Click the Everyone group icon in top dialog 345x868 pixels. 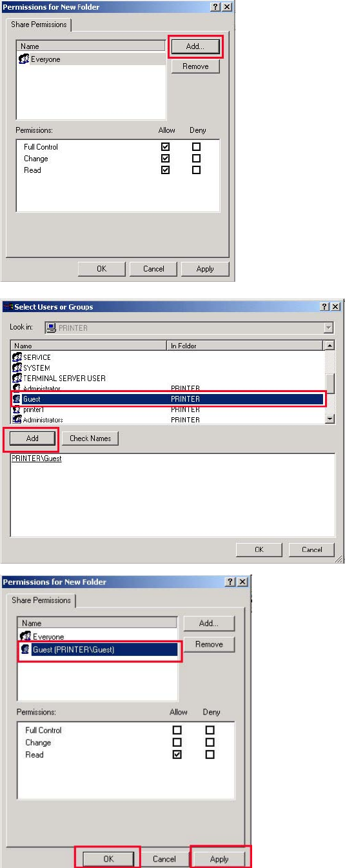[25, 59]
